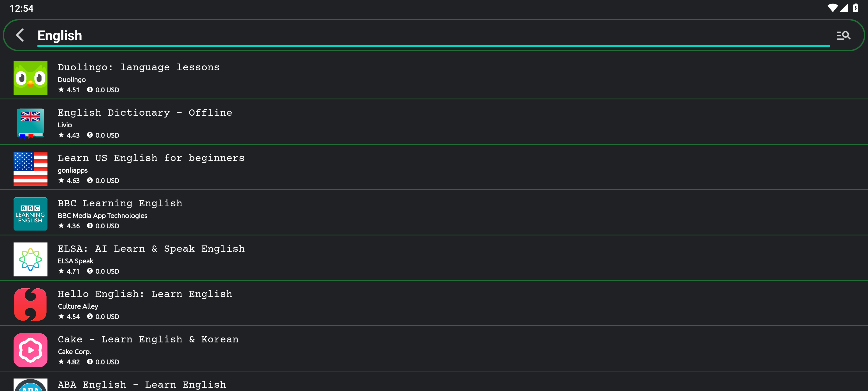This screenshot has height=391, width=868.
Task: Tap the ELSA Speak flower icon
Action: pos(30,259)
